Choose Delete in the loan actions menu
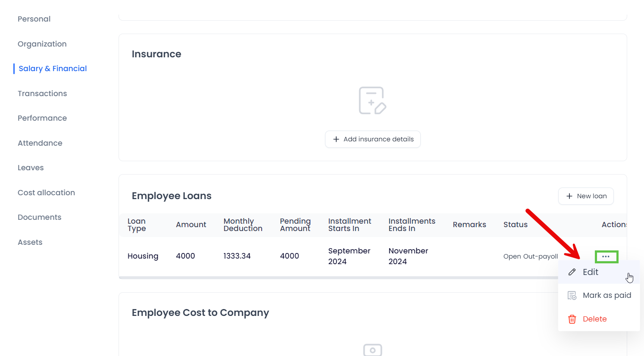The width and height of the screenshot is (644, 356). 594,319
